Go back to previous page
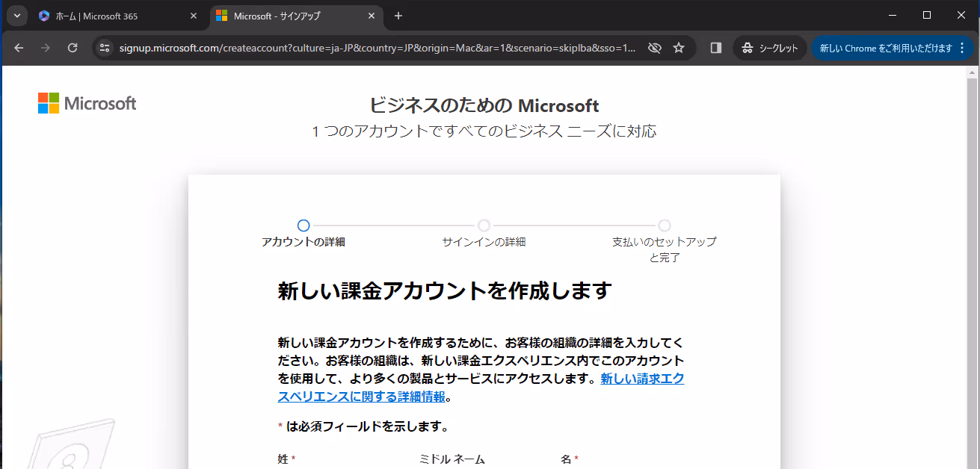Image resolution: width=980 pixels, height=469 pixels. pyautogui.click(x=19, y=48)
